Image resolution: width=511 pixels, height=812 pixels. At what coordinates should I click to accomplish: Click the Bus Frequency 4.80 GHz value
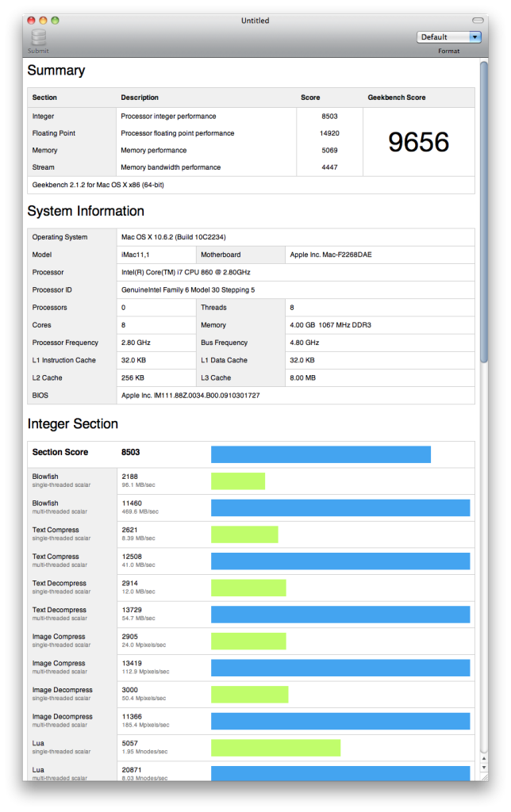[304, 343]
